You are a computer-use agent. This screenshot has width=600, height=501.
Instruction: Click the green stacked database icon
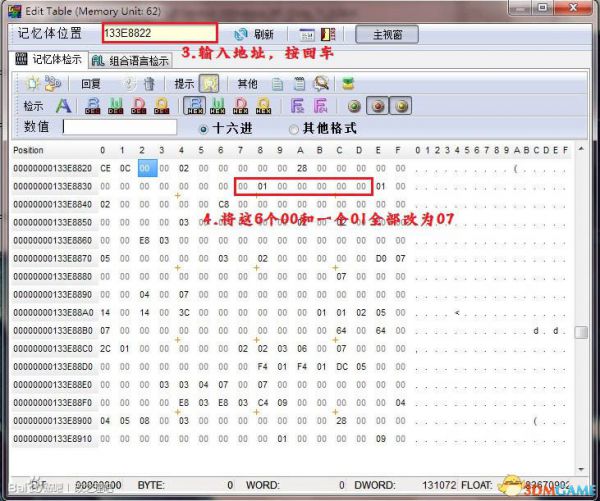pos(348,84)
